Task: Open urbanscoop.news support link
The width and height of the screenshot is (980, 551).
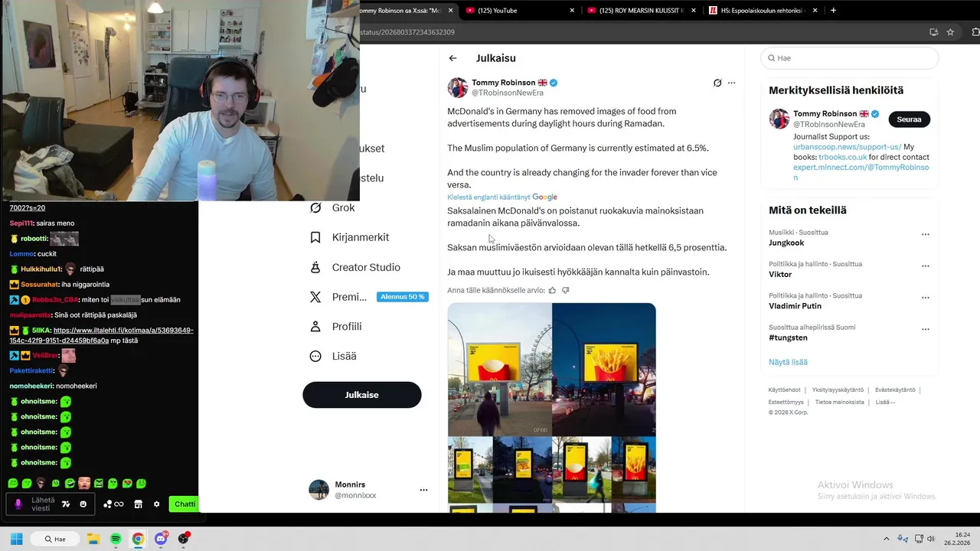Action: 847,147
